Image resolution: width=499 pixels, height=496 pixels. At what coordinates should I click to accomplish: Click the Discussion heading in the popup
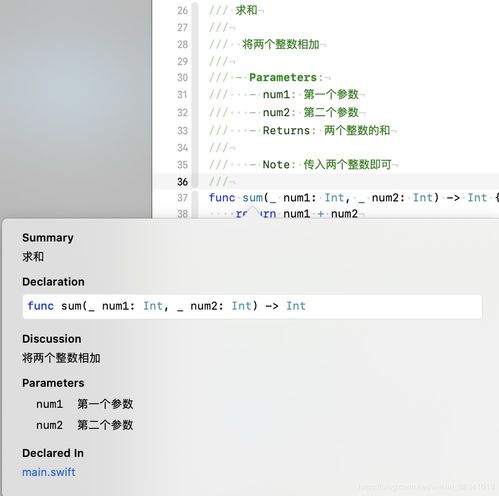[x=52, y=339]
